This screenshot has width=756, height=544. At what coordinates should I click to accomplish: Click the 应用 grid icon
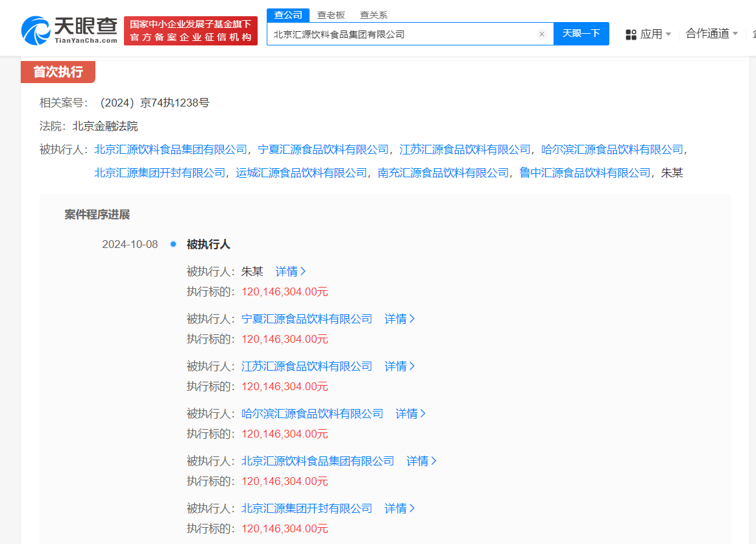click(x=631, y=34)
